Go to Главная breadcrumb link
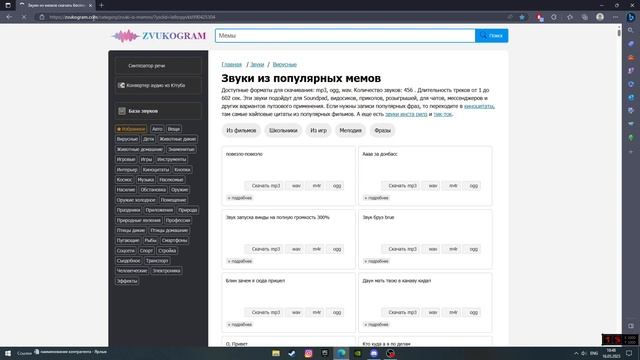 tap(231, 64)
